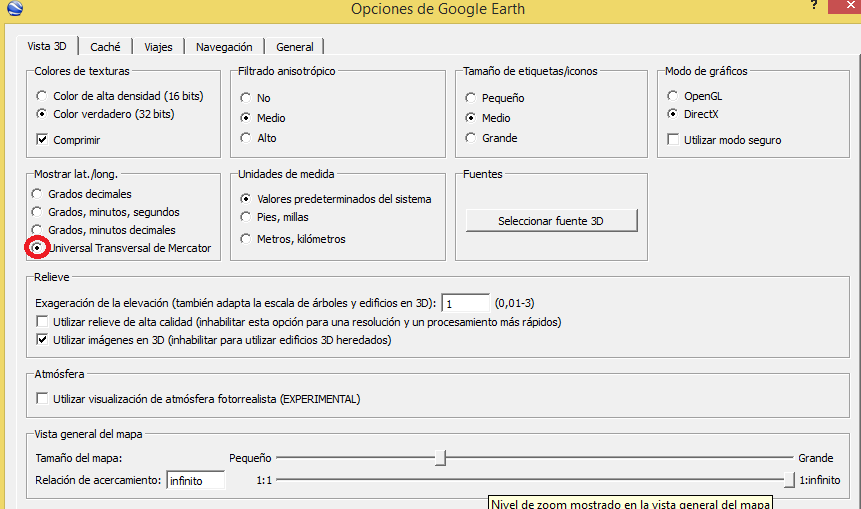Select Color de alta densidad (16 bits)
This screenshot has width=861, height=509.
42,96
